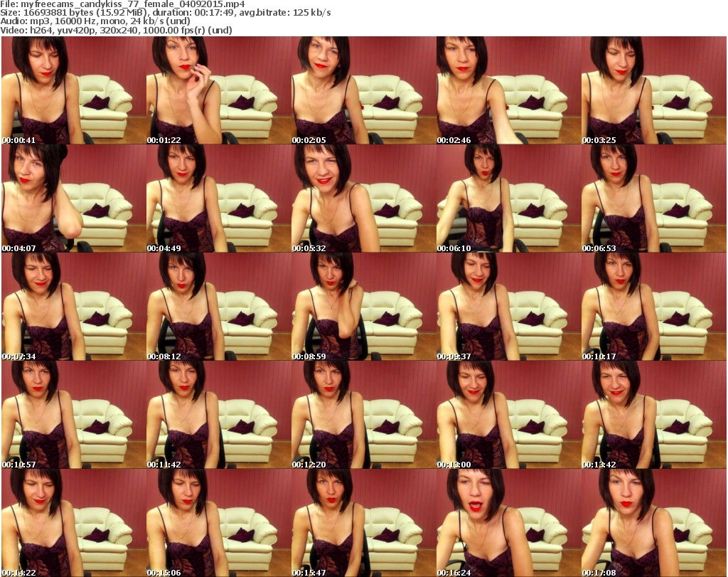Click the 00:16:24 preview frame
This screenshot has width=728, height=577.
point(508,523)
